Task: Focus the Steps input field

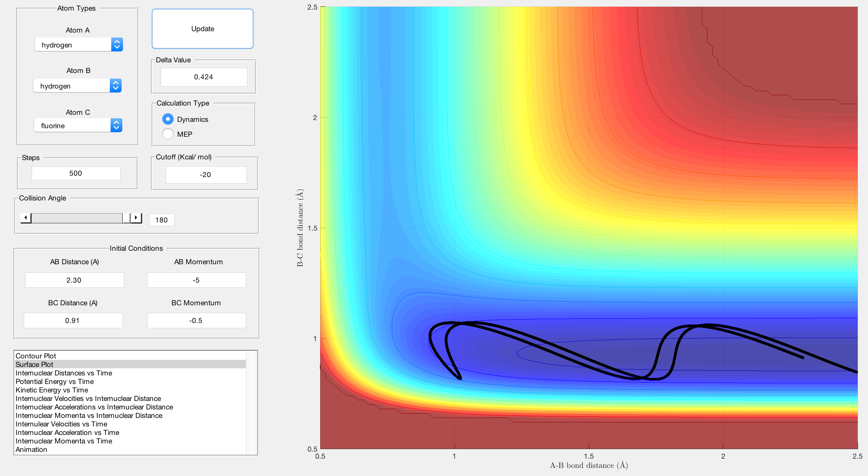Action: pyautogui.click(x=76, y=173)
